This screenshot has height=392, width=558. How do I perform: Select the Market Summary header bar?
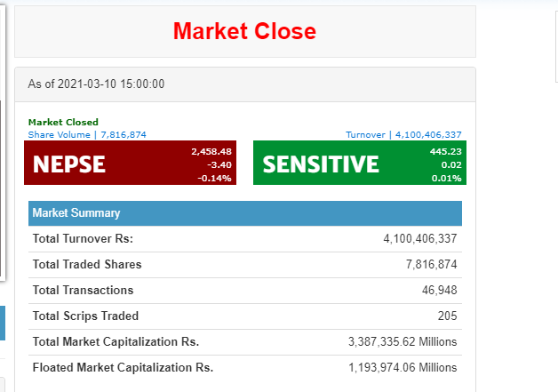pyautogui.click(x=245, y=213)
